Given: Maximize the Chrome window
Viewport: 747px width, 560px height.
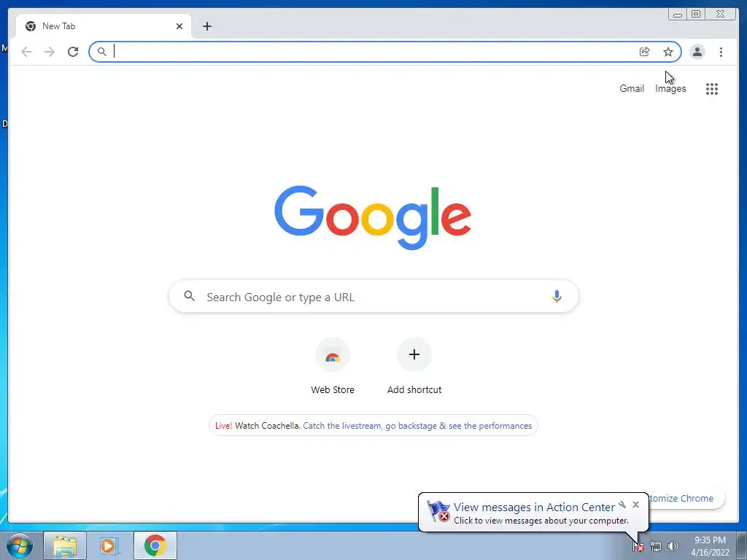Looking at the screenshot, I should click(x=696, y=15).
